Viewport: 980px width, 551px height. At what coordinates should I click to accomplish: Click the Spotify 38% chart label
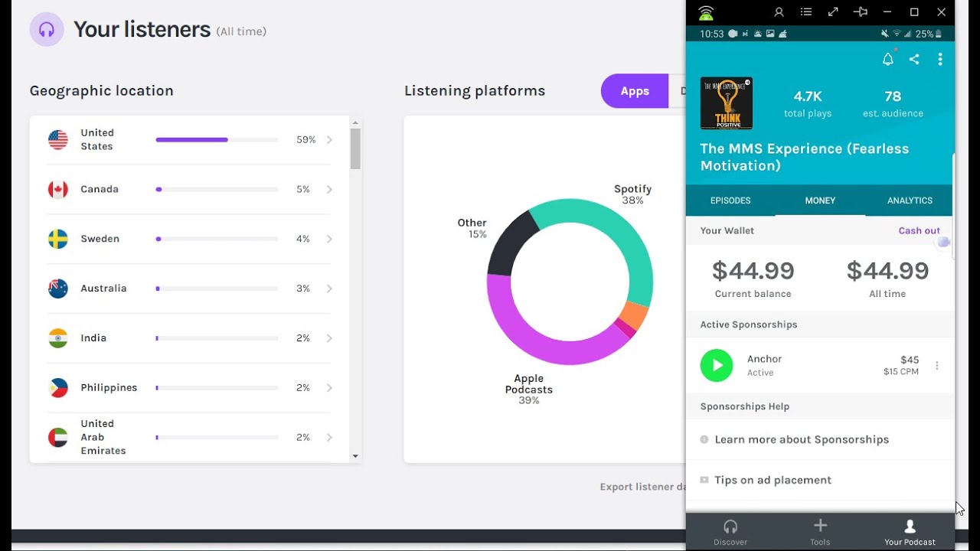point(632,194)
